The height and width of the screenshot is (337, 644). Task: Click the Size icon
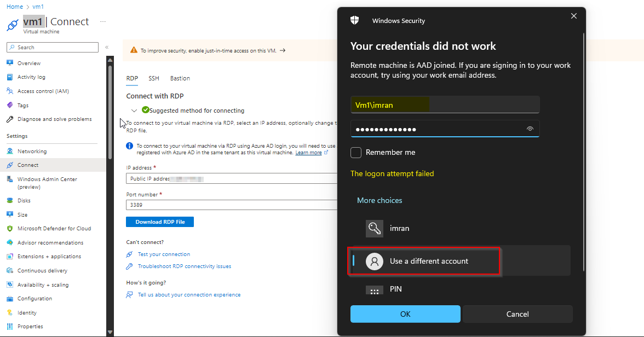tap(10, 214)
